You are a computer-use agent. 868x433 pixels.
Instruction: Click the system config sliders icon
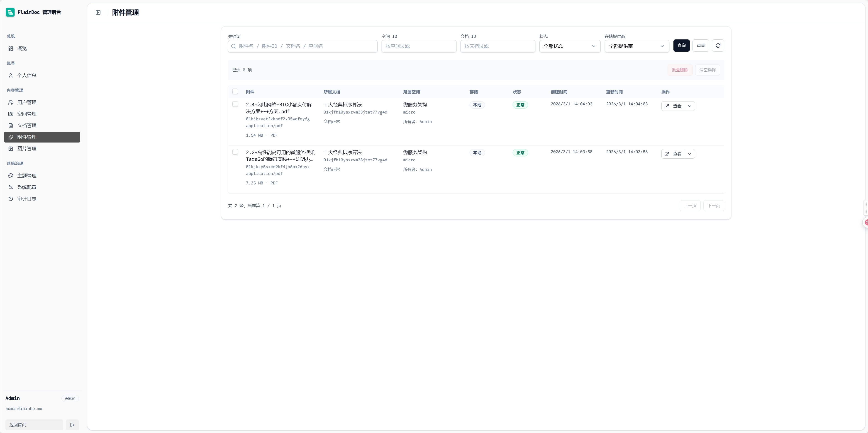tap(11, 187)
